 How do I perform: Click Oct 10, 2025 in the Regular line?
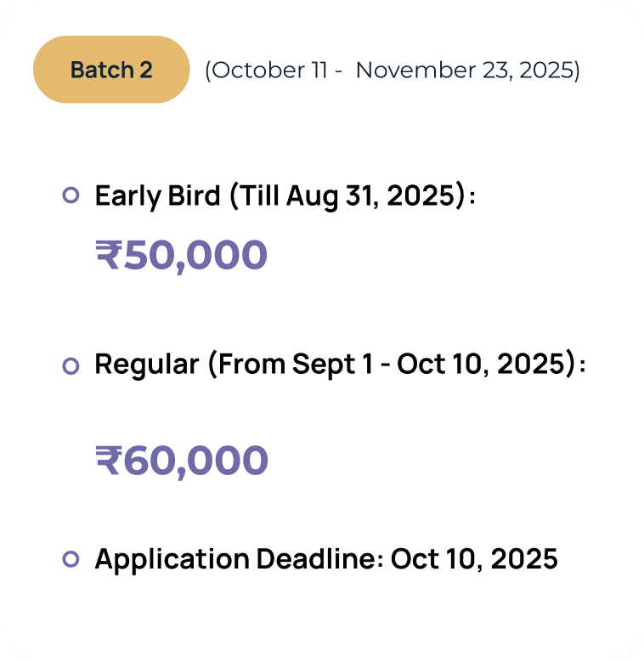click(x=481, y=364)
